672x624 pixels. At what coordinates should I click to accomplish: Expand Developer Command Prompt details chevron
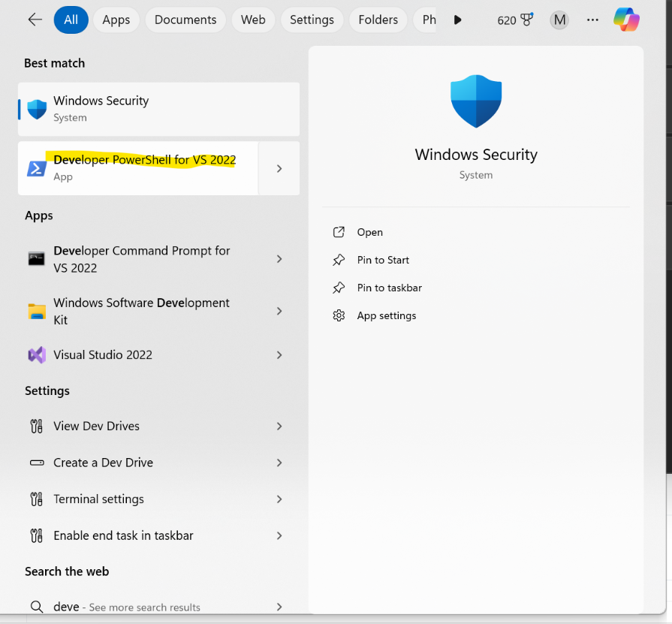(279, 259)
